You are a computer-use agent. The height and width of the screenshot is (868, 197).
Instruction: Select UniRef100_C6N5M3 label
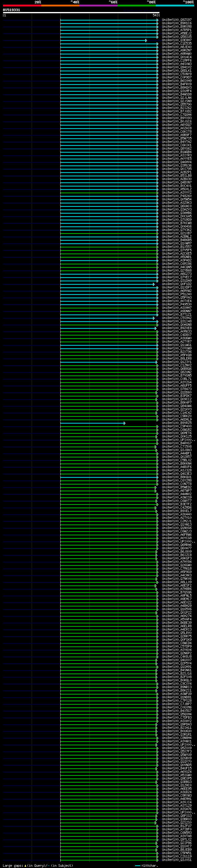coord(176,833)
